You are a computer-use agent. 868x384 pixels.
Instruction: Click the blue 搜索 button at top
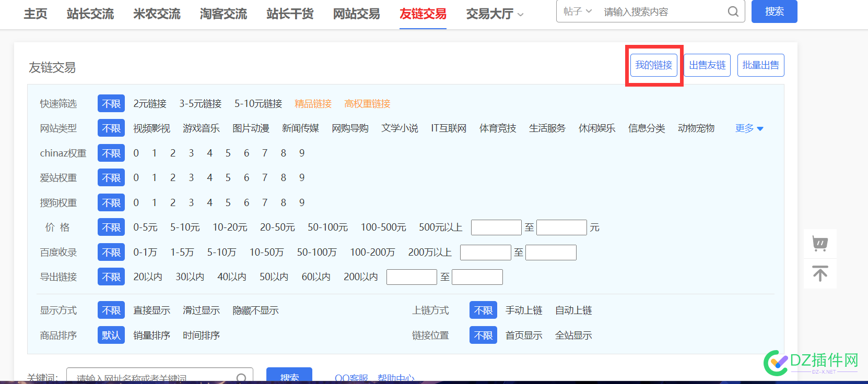point(774,11)
